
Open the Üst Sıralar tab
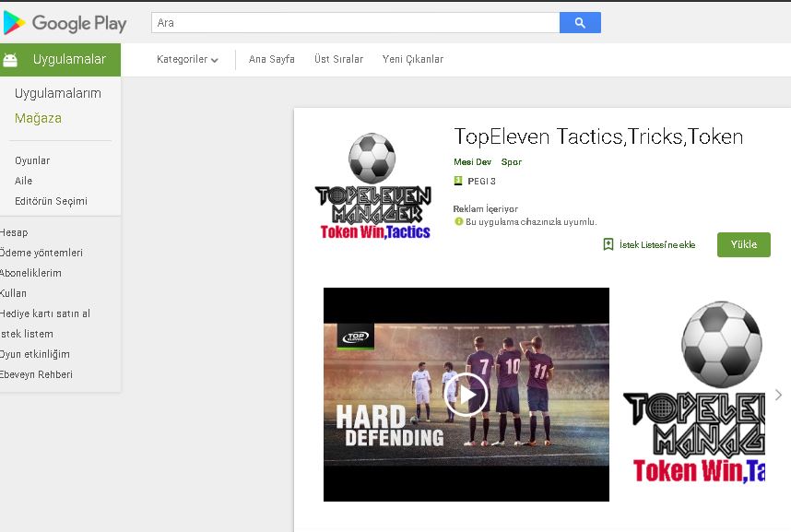(x=338, y=60)
